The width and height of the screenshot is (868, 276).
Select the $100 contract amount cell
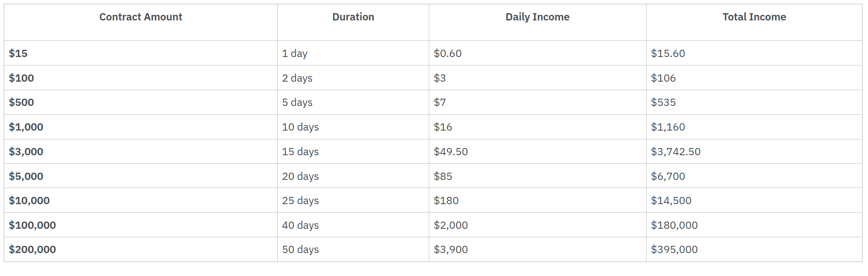pyautogui.click(x=21, y=78)
